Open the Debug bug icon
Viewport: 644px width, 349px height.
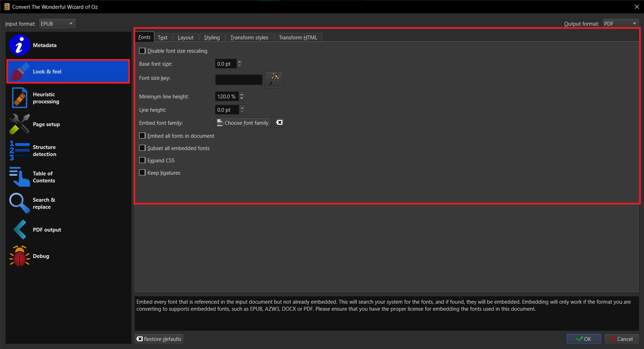[x=20, y=256]
